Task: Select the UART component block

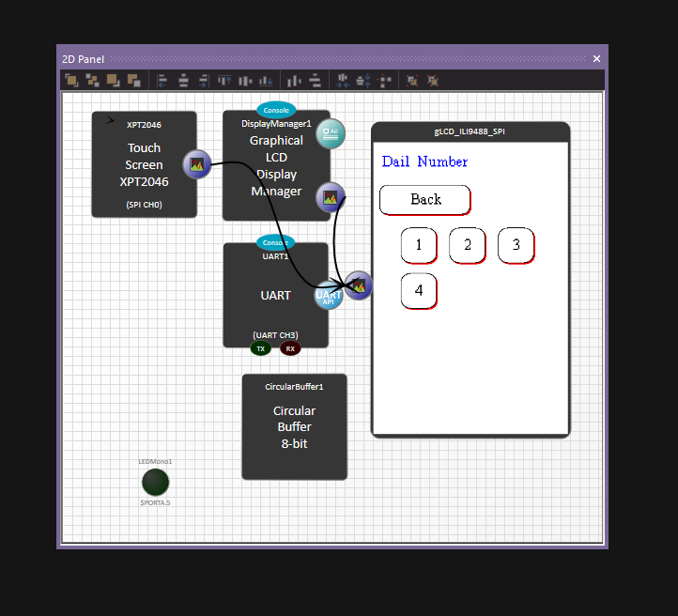Action: click(x=275, y=296)
